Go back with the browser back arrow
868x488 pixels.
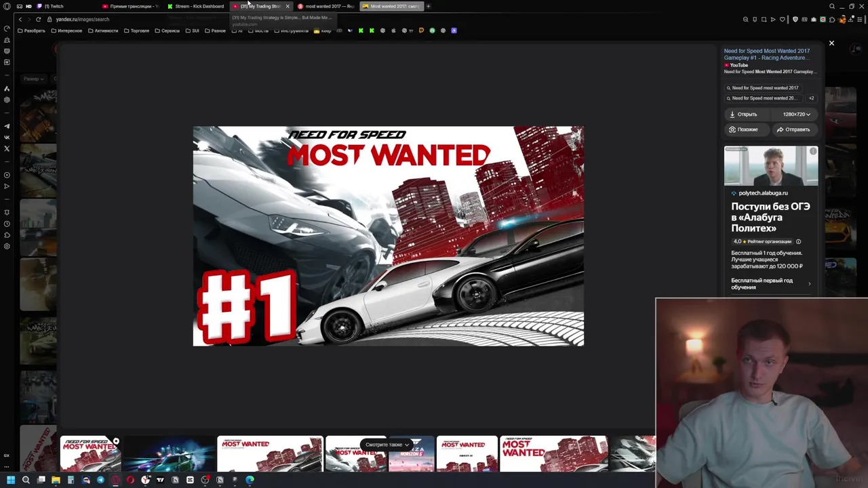coord(20,19)
